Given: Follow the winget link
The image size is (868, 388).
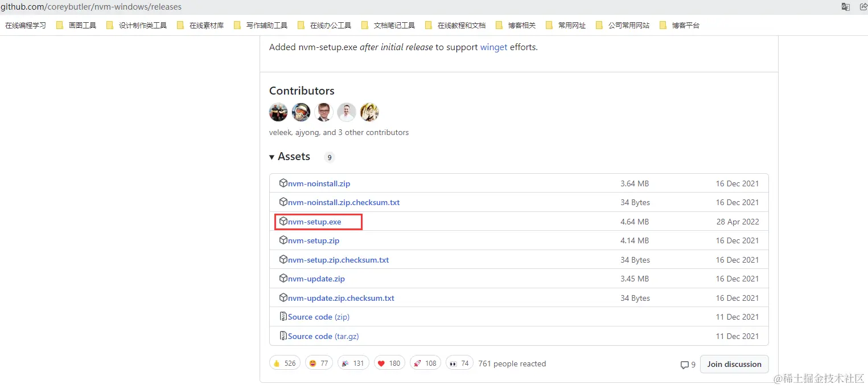Looking at the screenshot, I should click(493, 47).
